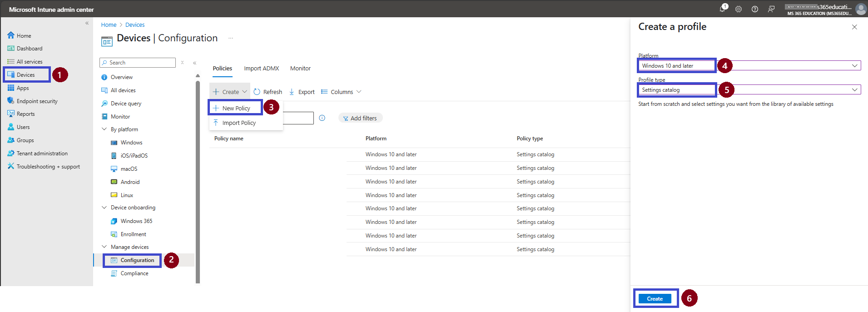Select New Policy from the Create menu
The height and width of the screenshot is (312, 868).
236,108
